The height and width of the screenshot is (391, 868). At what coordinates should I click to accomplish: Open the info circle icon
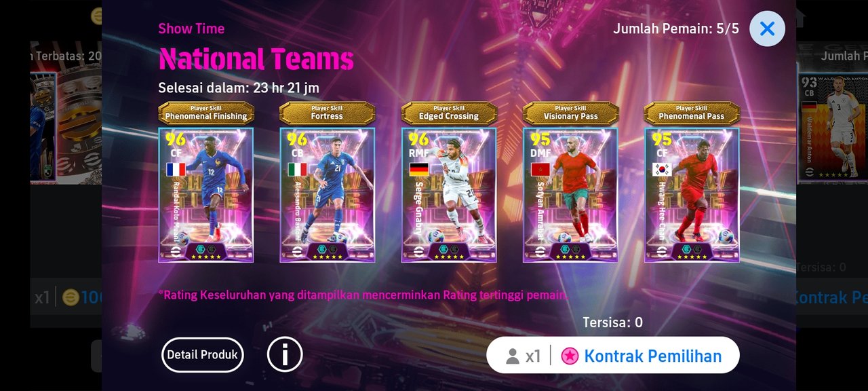pyautogui.click(x=285, y=354)
